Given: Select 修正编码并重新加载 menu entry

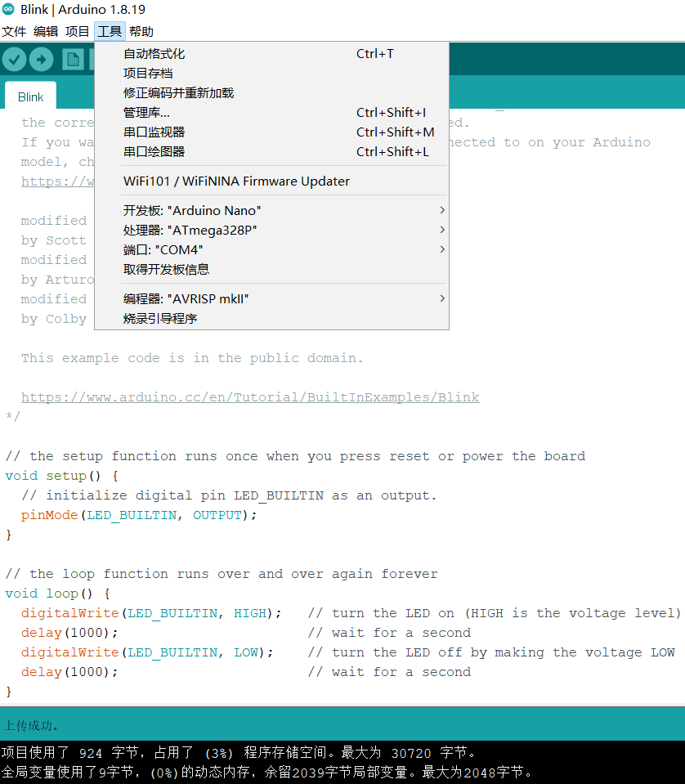Looking at the screenshot, I should click(272, 93).
